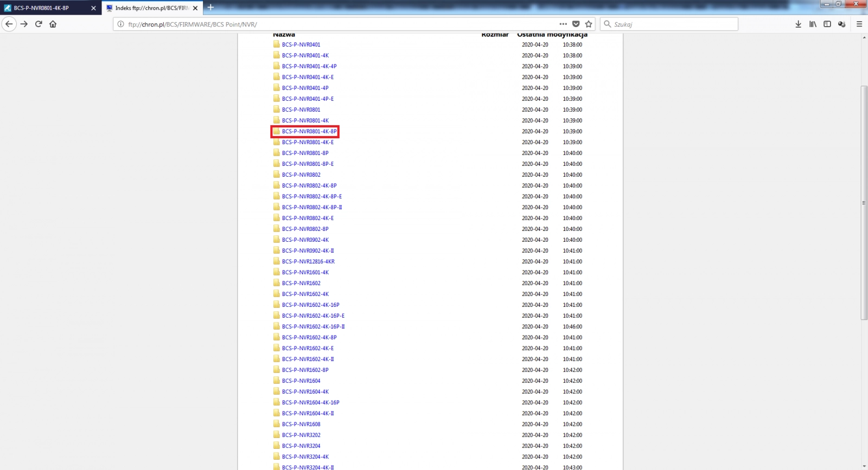Open the BCS-P-NVR0401-4K-4P folder link

(x=309, y=66)
